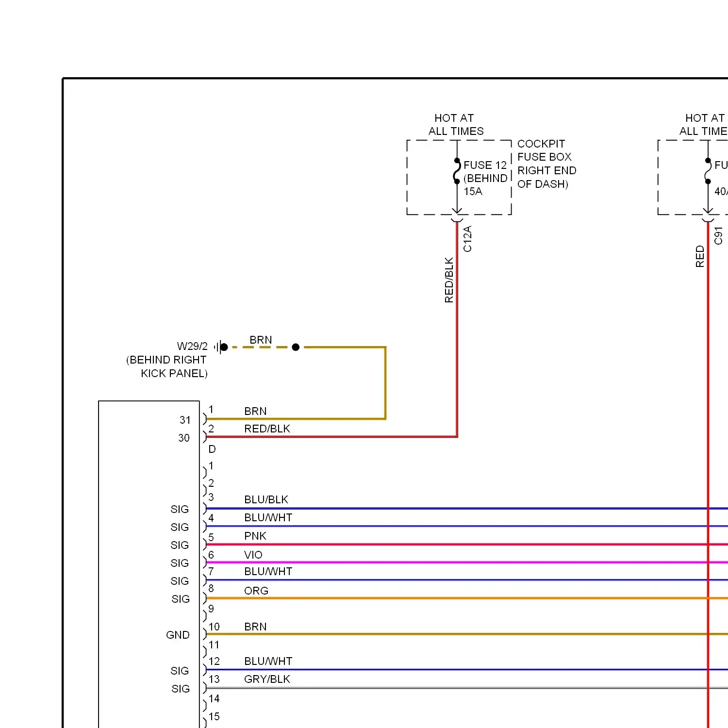Click terminal 30 inside the module box

(184, 438)
